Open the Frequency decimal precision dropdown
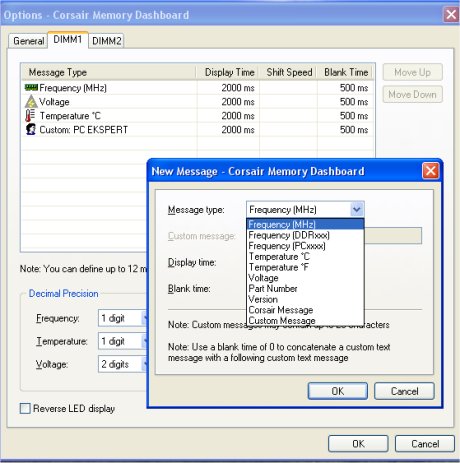The height and width of the screenshot is (463, 460). pos(144,318)
